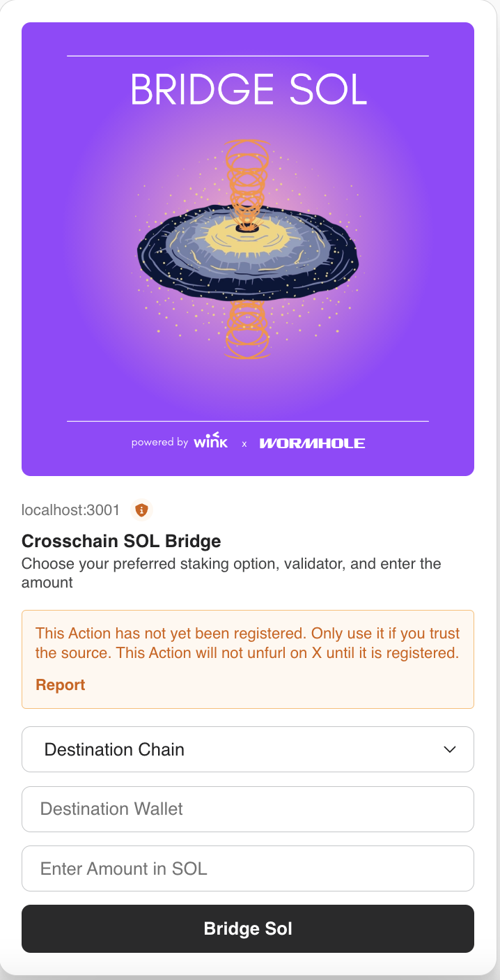Viewport: 500px width, 980px height.
Task: Click the BRIDGE SOL banner heading
Action: (249, 91)
